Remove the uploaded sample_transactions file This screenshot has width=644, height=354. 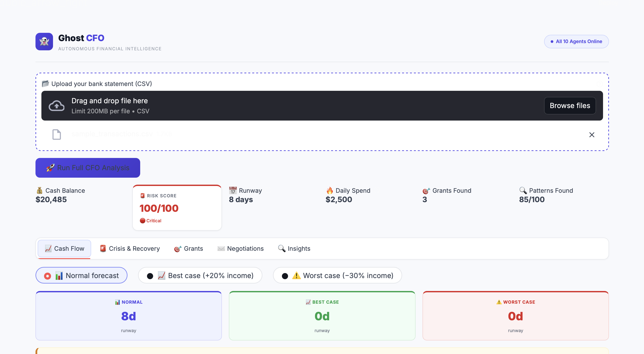(x=591, y=135)
